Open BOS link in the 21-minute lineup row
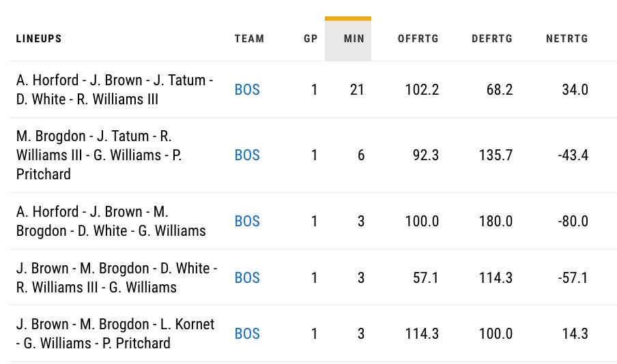 [247, 90]
